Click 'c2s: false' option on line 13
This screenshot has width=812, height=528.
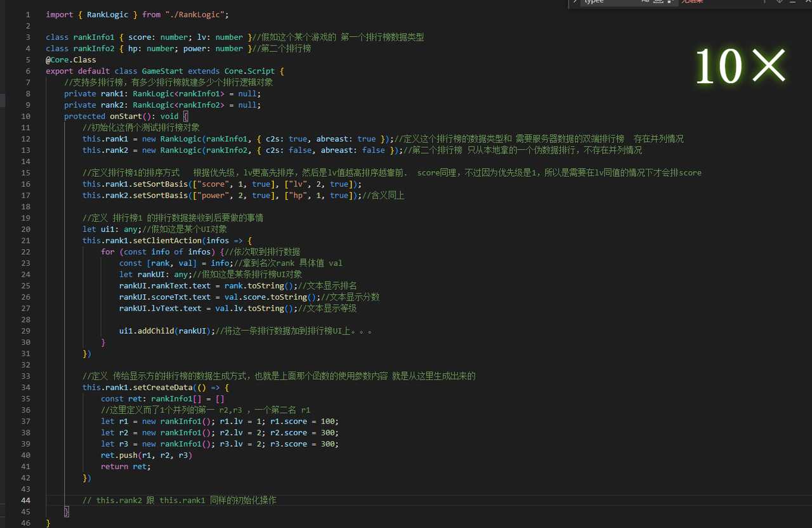tap(289, 150)
